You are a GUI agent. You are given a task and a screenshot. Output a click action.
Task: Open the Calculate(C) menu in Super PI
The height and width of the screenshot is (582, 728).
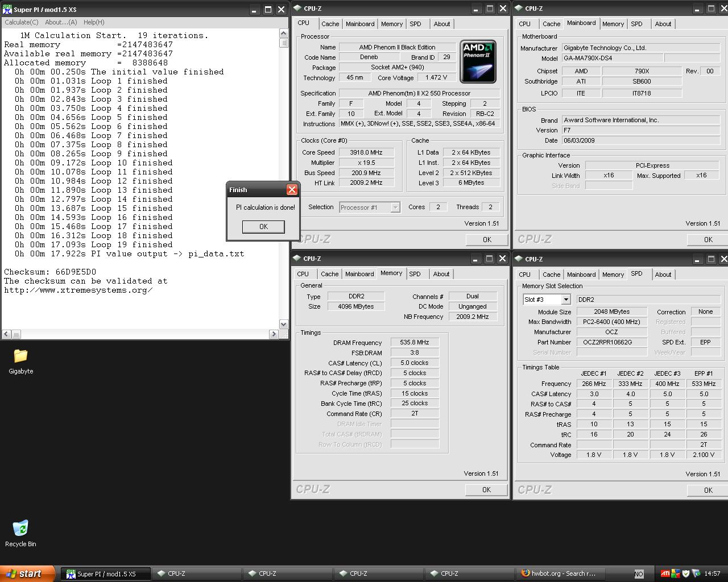pyautogui.click(x=22, y=22)
